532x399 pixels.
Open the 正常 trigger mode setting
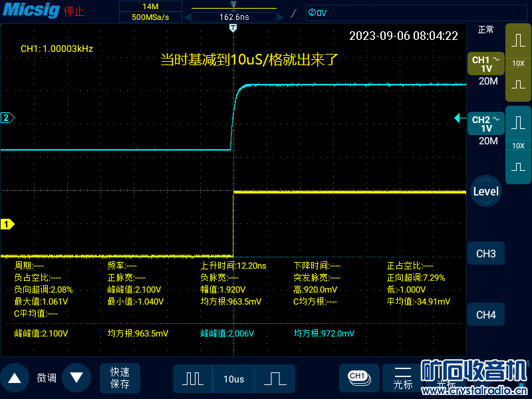tap(485, 30)
